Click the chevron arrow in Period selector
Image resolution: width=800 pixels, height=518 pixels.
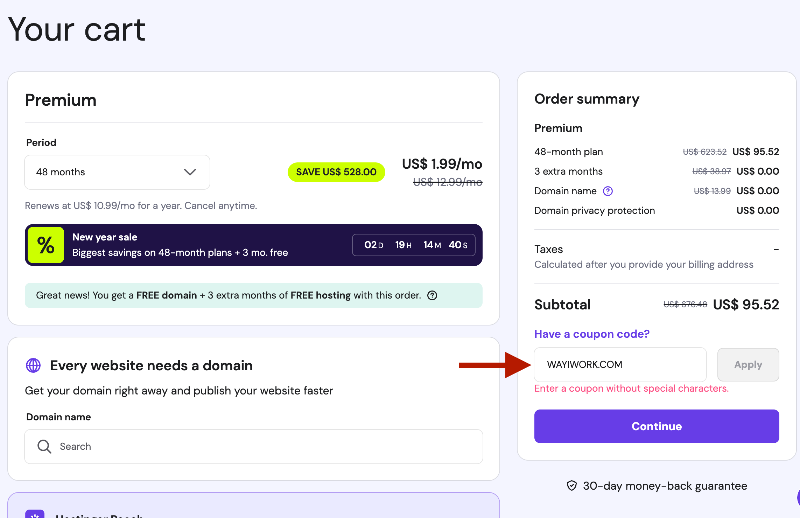coord(190,172)
